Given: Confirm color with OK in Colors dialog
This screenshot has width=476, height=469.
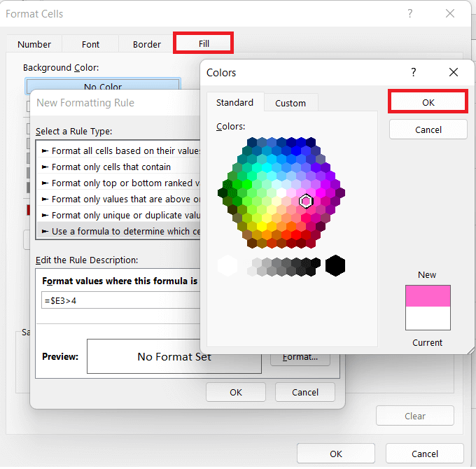Looking at the screenshot, I should click(428, 102).
